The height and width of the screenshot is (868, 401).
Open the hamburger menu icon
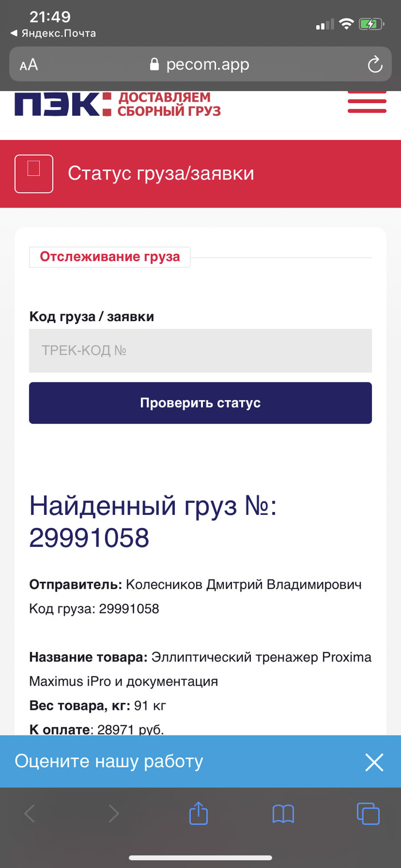click(367, 101)
